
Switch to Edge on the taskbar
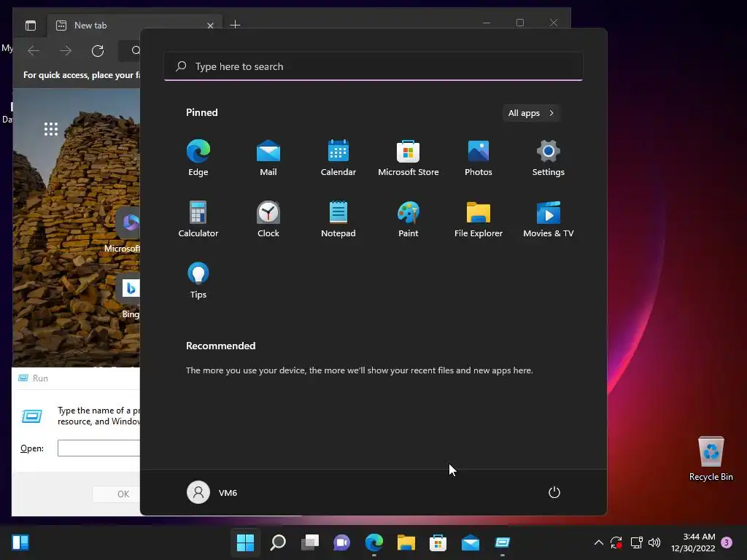374,542
